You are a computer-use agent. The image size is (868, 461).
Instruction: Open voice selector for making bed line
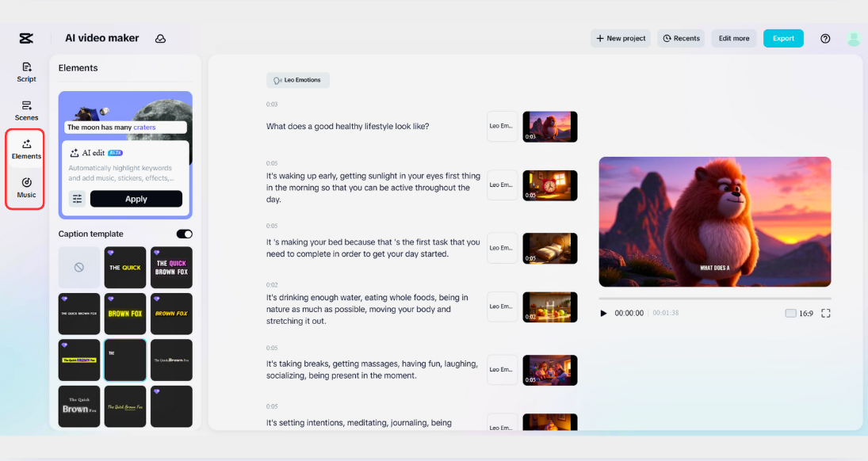tap(502, 248)
